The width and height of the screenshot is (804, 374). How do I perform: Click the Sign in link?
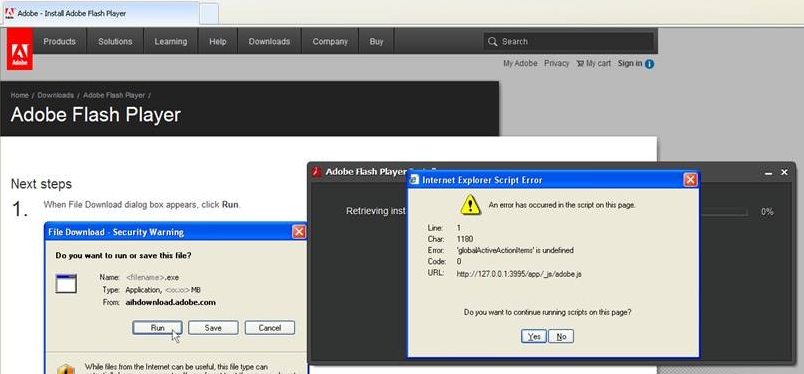[630, 64]
